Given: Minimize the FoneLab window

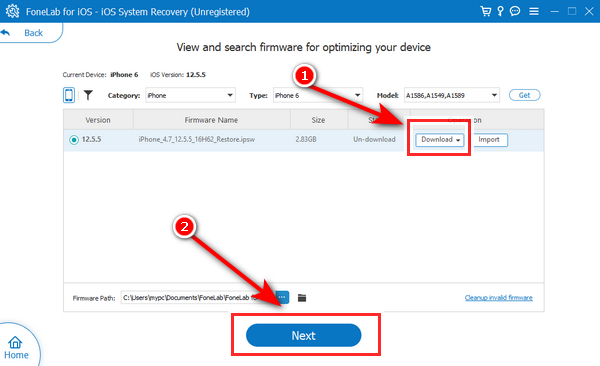Looking at the screenshot, I should (554, 11).
